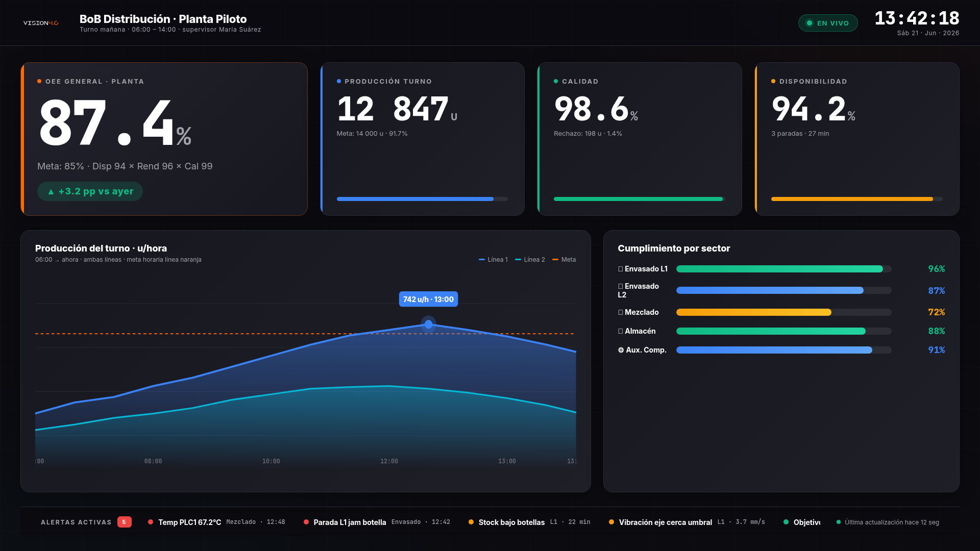Click the Producción Turno blue progress bar
The image size is (980, 551).
click(422, 199)
